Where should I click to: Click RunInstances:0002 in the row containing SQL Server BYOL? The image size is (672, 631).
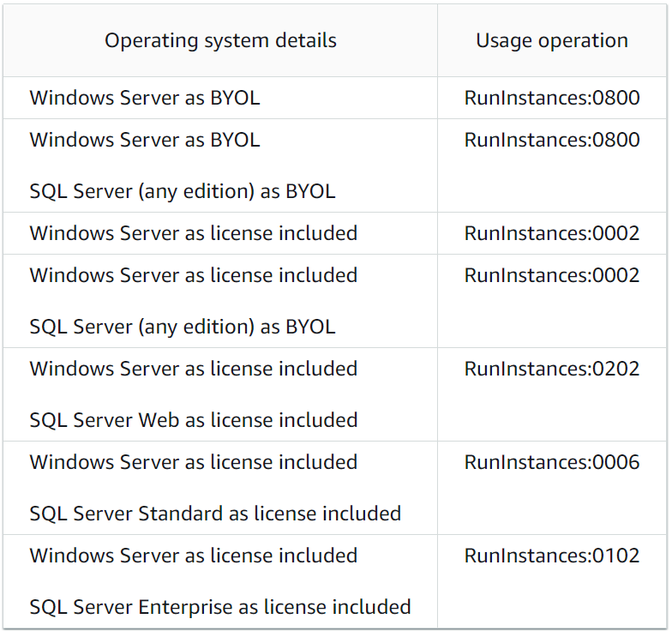click(552, 275)
